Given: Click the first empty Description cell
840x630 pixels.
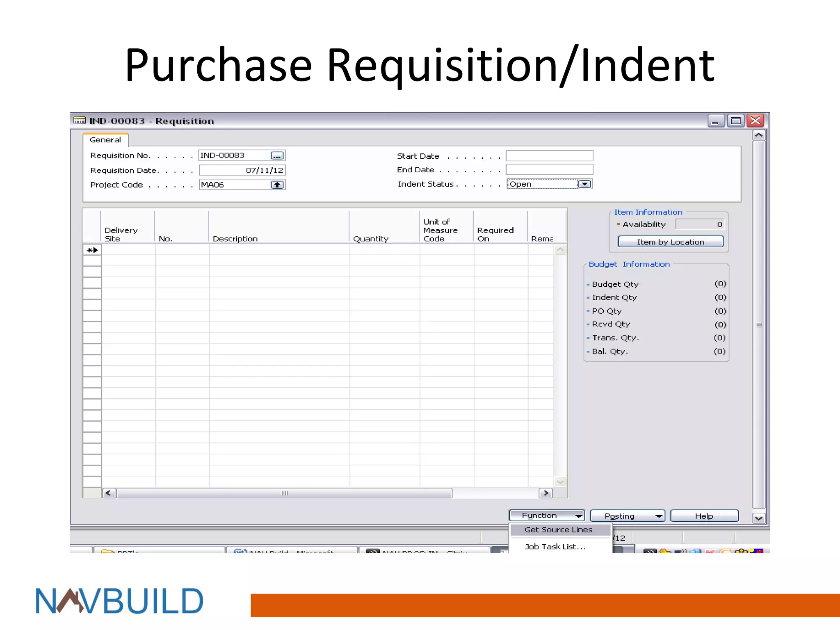Looking at the screenshot, I should click(x=279, y=250).
